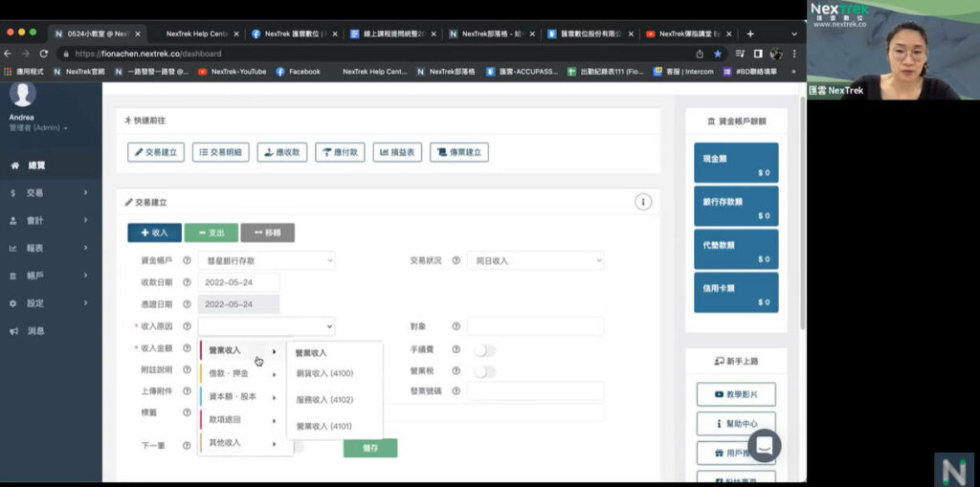Toggle the 手續費 switch

tap(484, 351)
